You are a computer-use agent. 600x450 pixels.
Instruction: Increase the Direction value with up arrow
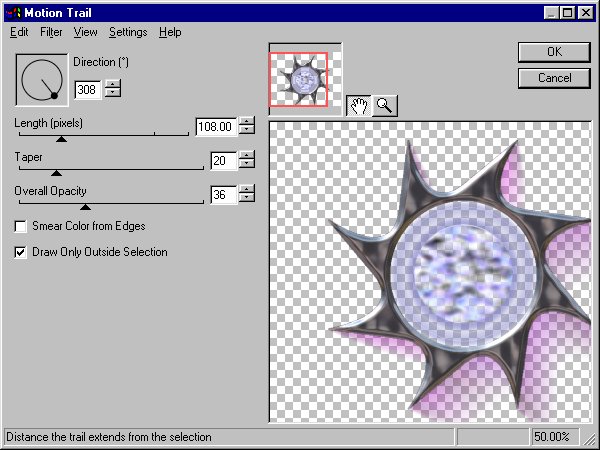tap(113, 83)
